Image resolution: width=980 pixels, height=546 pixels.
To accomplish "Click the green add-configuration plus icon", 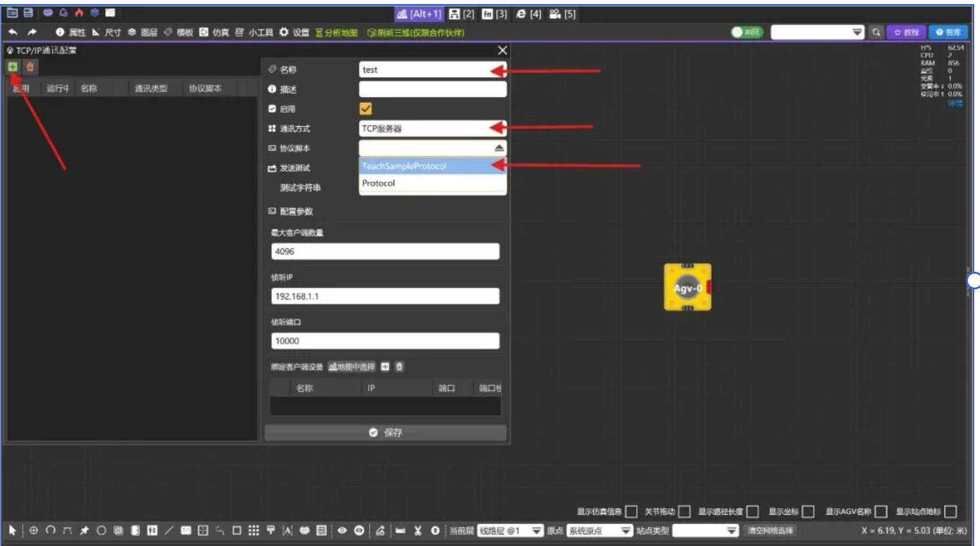I will point(12,67).
